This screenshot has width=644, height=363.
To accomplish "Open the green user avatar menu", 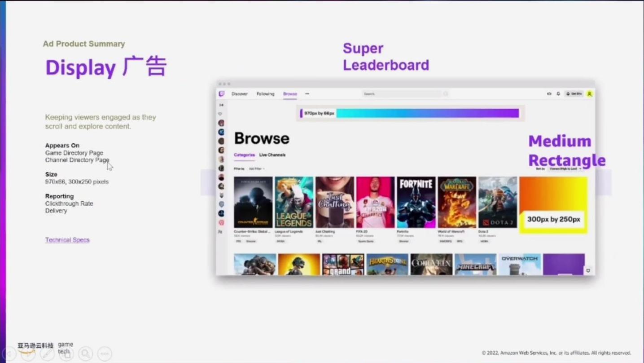I will (x=590, y=94).
